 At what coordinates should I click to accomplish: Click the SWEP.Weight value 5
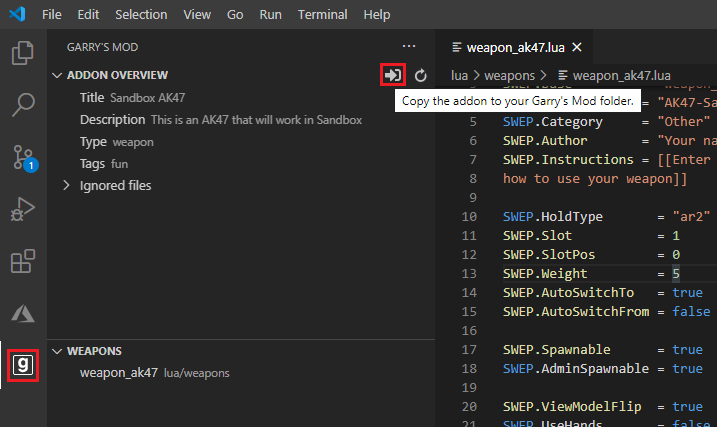coord(676,273)
